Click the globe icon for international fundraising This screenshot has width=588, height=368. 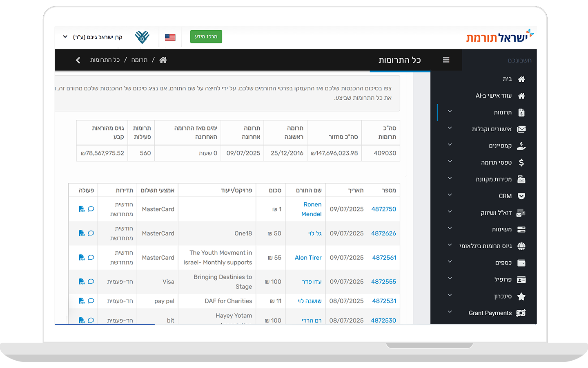tap(521, 246)
